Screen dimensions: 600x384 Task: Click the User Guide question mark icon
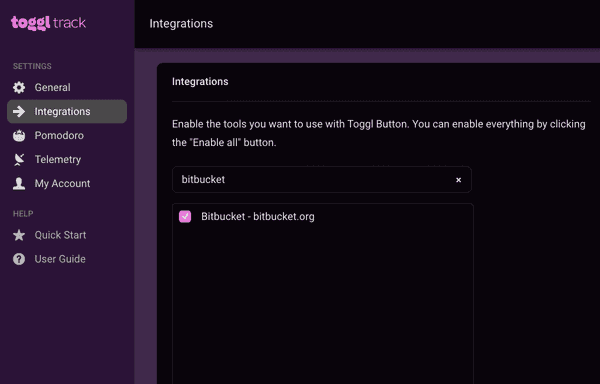click(19, 259)
